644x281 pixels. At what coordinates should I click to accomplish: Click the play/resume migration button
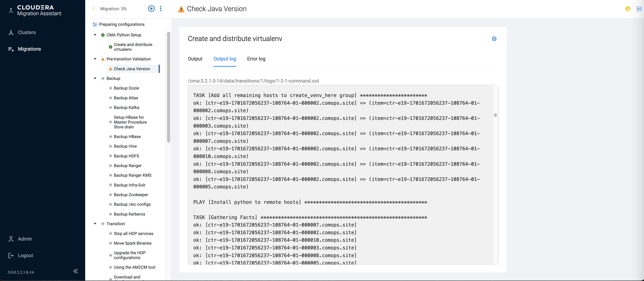(151, 9)
